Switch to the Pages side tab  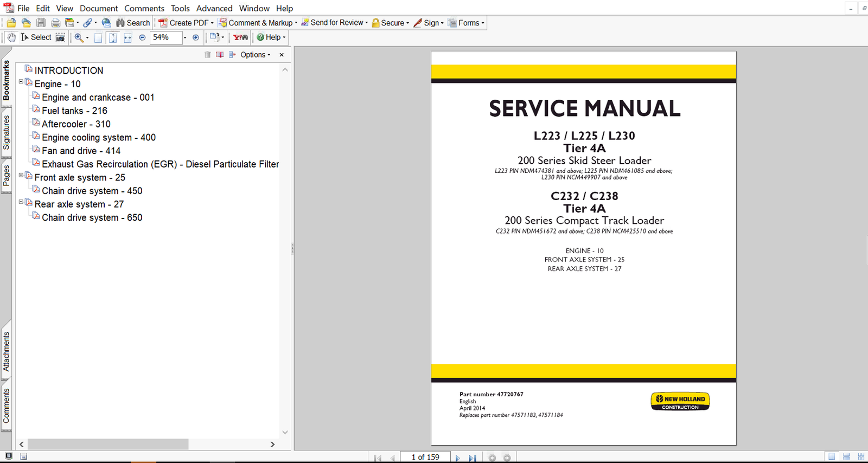(6, 176)
